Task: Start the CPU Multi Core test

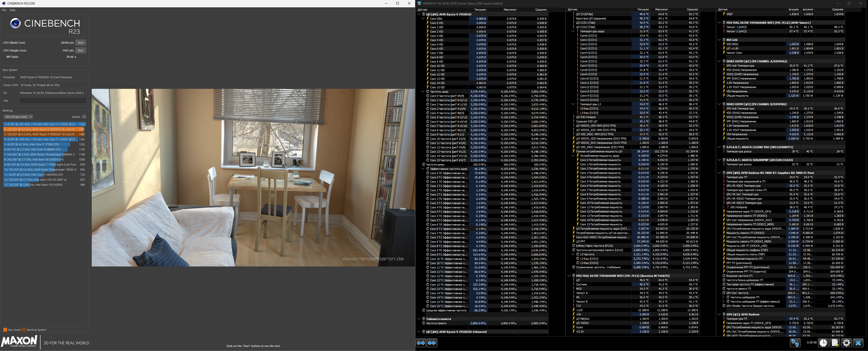Action: (81, 43)
